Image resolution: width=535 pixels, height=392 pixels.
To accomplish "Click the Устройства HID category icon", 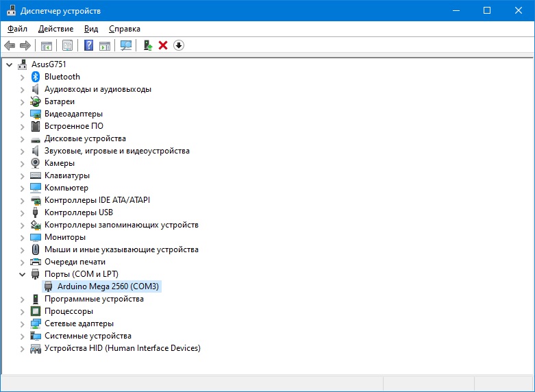I will (36, 348).
